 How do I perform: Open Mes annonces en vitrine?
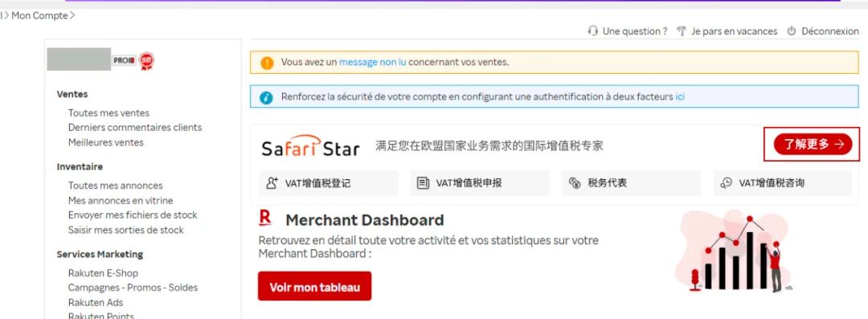point(121,201)
